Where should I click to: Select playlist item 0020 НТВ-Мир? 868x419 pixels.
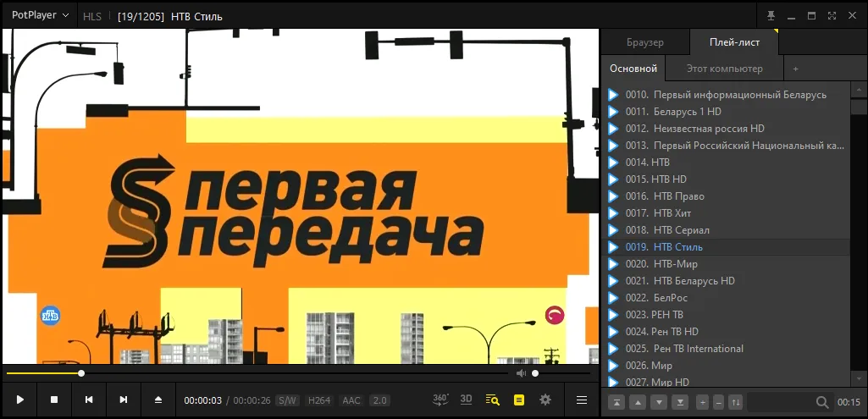[726, 264]
